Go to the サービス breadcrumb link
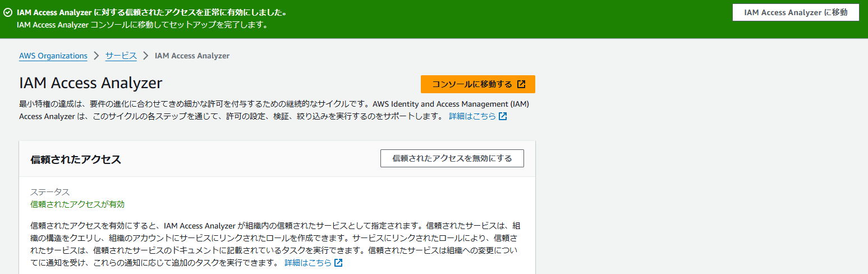This screenshot has height=274, width=868. 121,56
